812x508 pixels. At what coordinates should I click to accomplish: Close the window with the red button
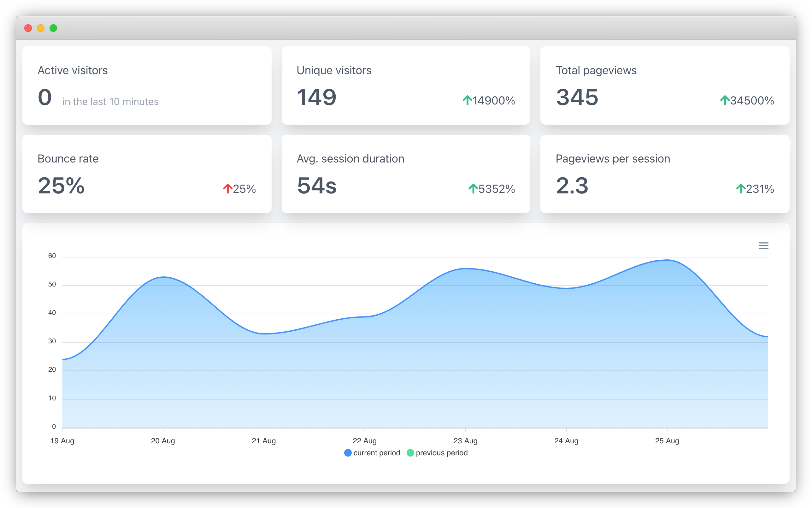coord(28,28)
